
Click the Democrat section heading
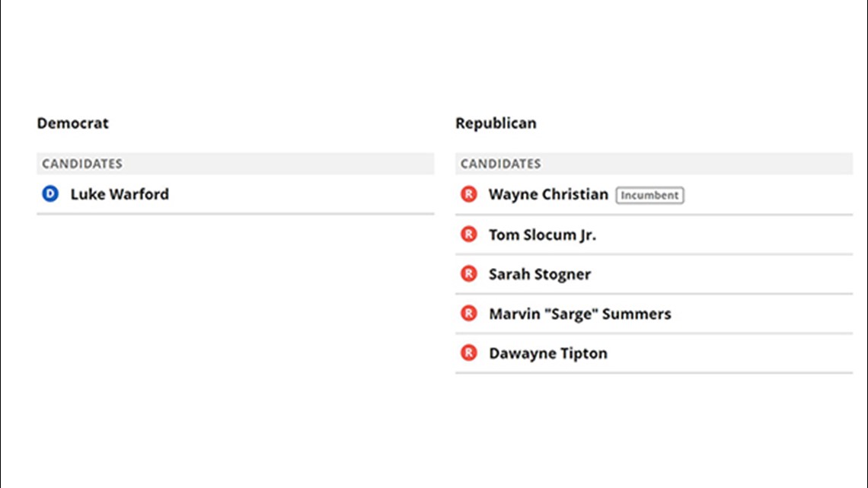click(x=72, y=123)
